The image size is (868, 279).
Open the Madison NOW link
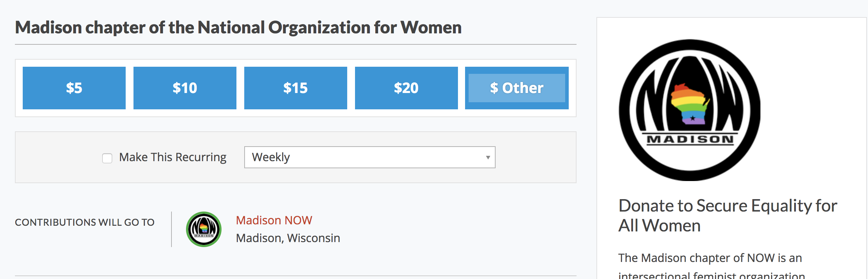tap(274, 220)
